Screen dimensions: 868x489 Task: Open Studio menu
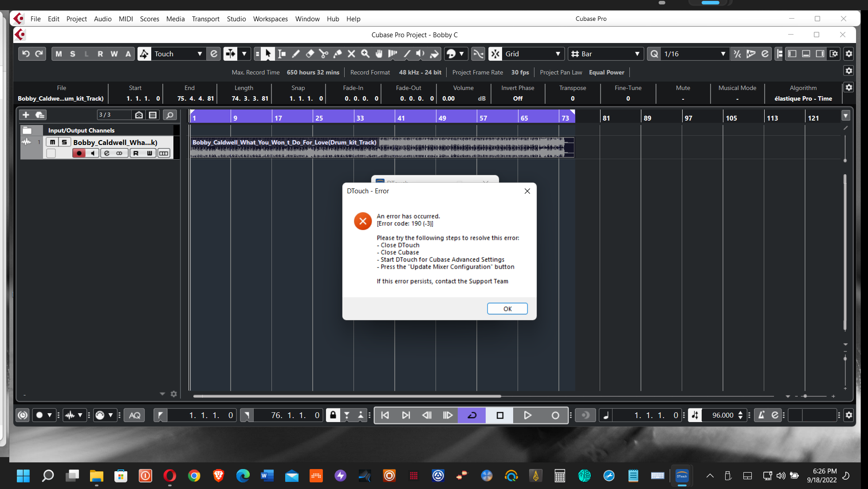236,19
